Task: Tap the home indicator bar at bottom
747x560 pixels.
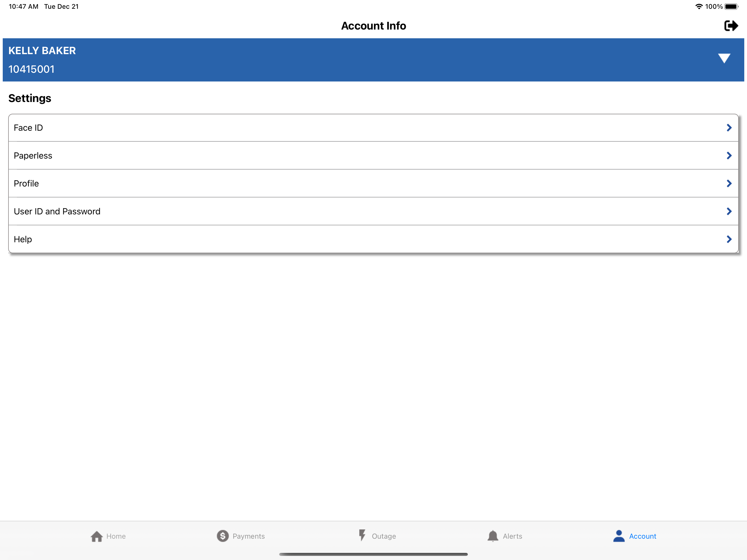Action: [x=373, y=554]
